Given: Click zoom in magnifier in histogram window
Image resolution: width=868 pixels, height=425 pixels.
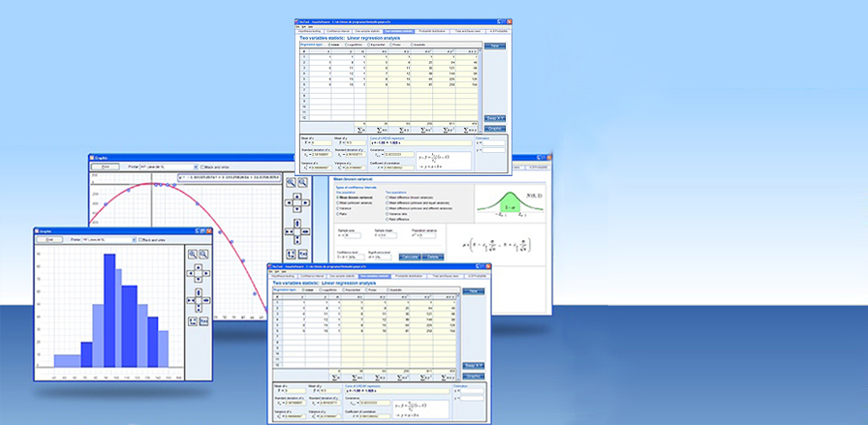Looking at the screenshot, I should [x=193, y=254].
